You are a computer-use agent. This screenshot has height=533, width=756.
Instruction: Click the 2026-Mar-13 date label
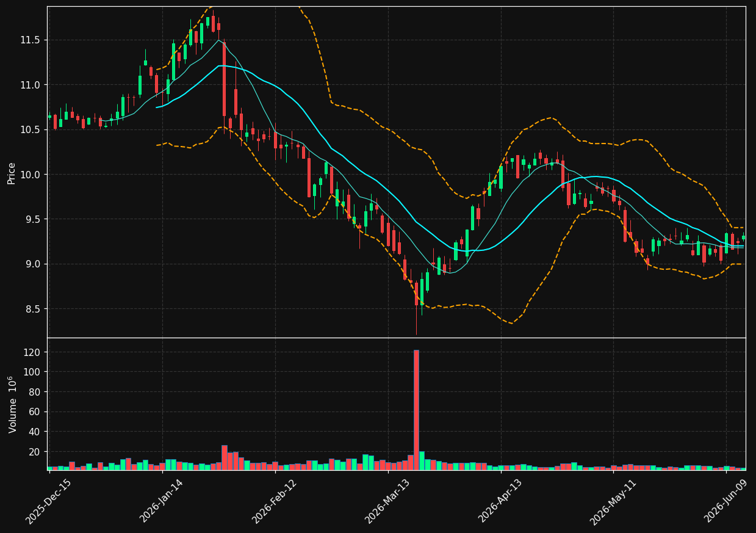[x=387, y=501]
